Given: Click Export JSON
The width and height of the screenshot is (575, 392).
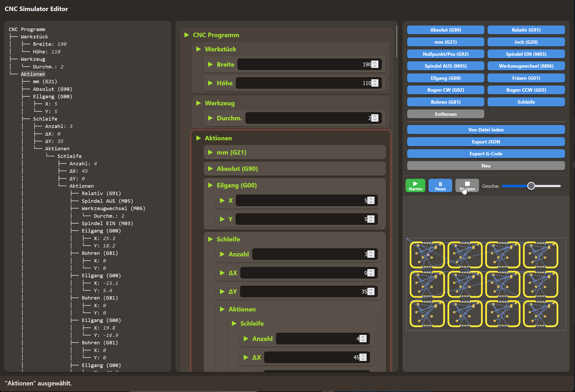Looking at the screenshot, I should (x=486, y=142).
